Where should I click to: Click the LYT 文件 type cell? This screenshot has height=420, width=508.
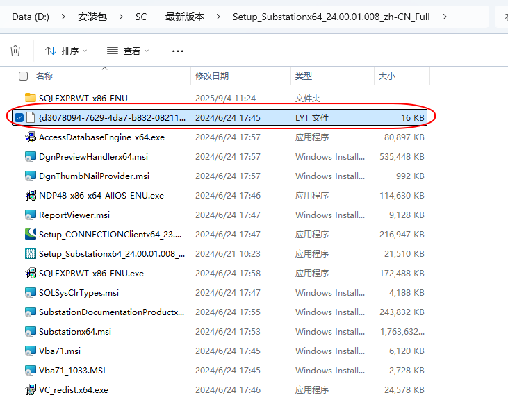[311, 118]
